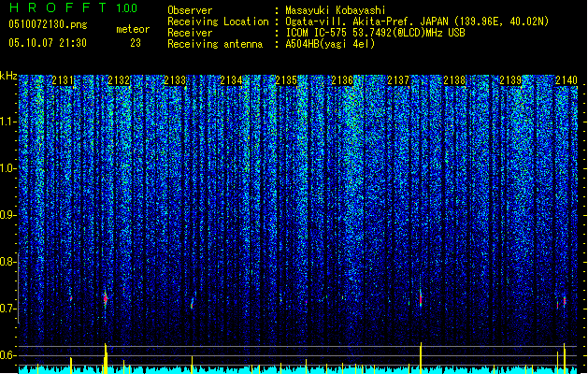Image resolution: width=588 pixels, height=374 pixels.
Task: Click the Ogata-vill. Akita-Pref. JAPAN location text
Action: coord(417,22)
